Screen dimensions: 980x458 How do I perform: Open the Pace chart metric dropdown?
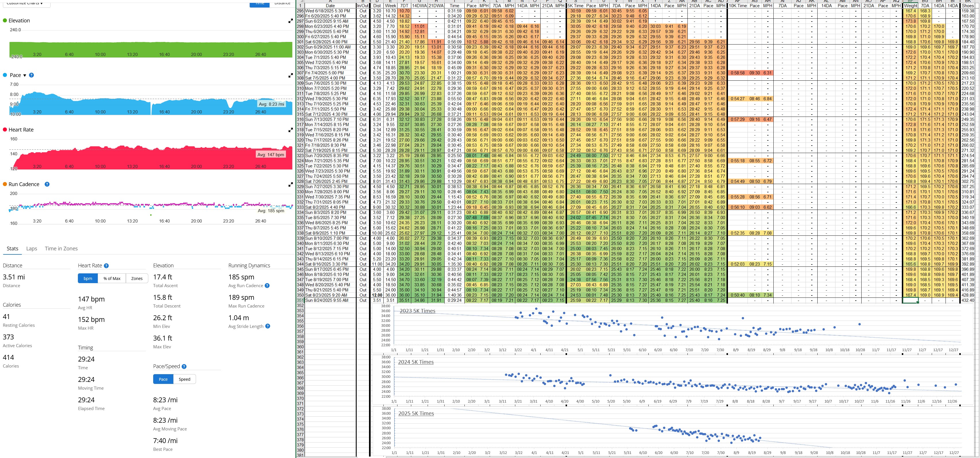tap(25, 75)
